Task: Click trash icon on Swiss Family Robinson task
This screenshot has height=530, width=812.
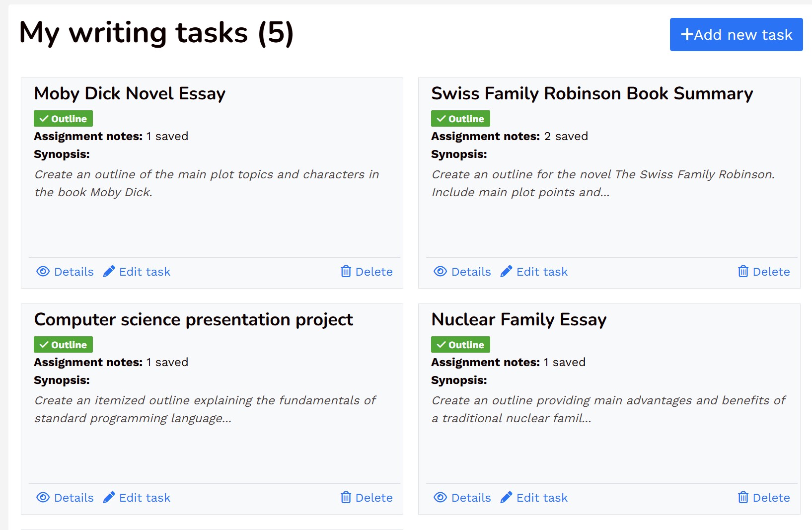Action: coord(743,271)
